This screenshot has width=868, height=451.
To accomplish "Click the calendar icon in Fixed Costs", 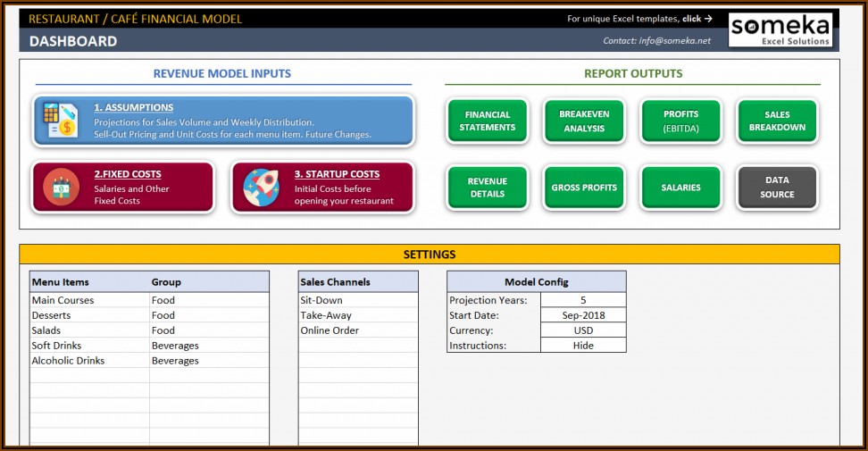I will tap(61, 188).
